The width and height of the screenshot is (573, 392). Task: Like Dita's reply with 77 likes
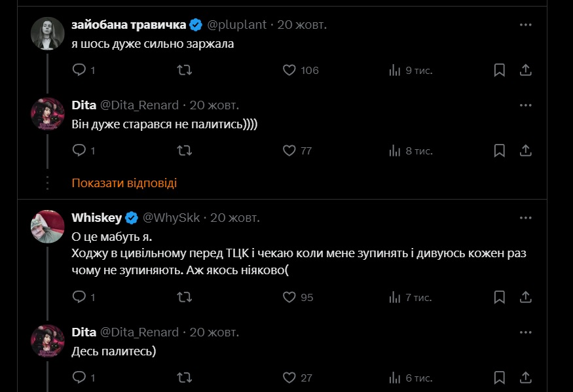[289, 151]
